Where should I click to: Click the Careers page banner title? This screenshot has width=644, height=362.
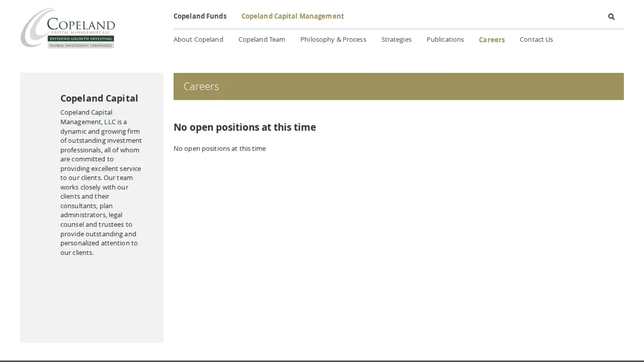201,86
